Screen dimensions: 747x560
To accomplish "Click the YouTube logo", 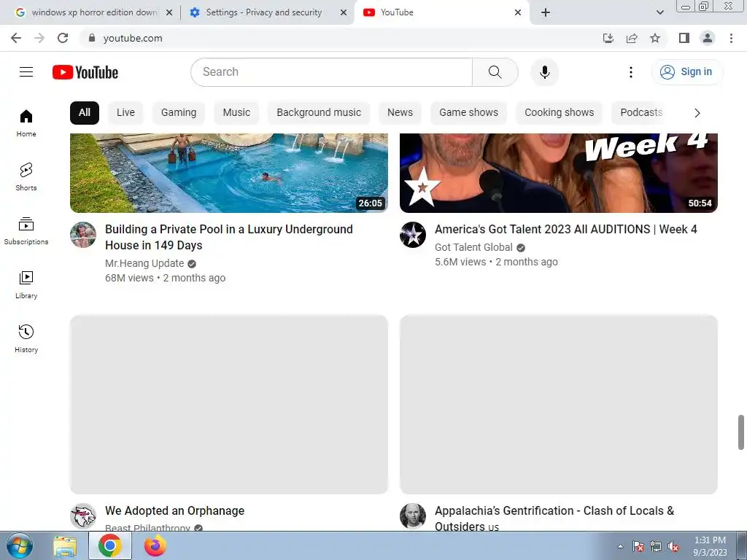I will point(85,72).
